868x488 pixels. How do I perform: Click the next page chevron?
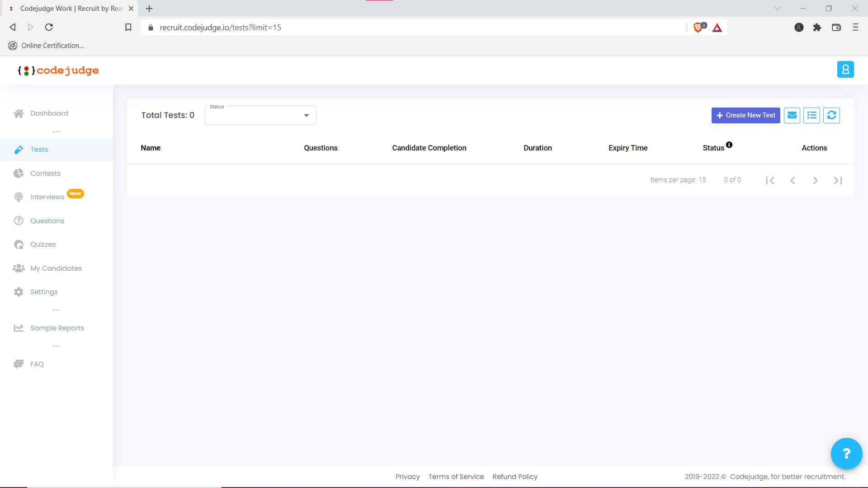[x=815, y=180]
